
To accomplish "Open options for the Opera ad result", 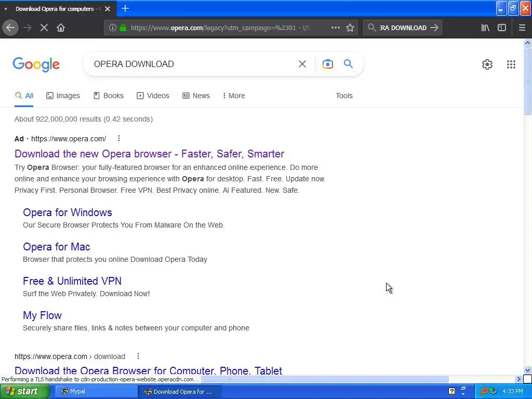I will tap(119, 138).
